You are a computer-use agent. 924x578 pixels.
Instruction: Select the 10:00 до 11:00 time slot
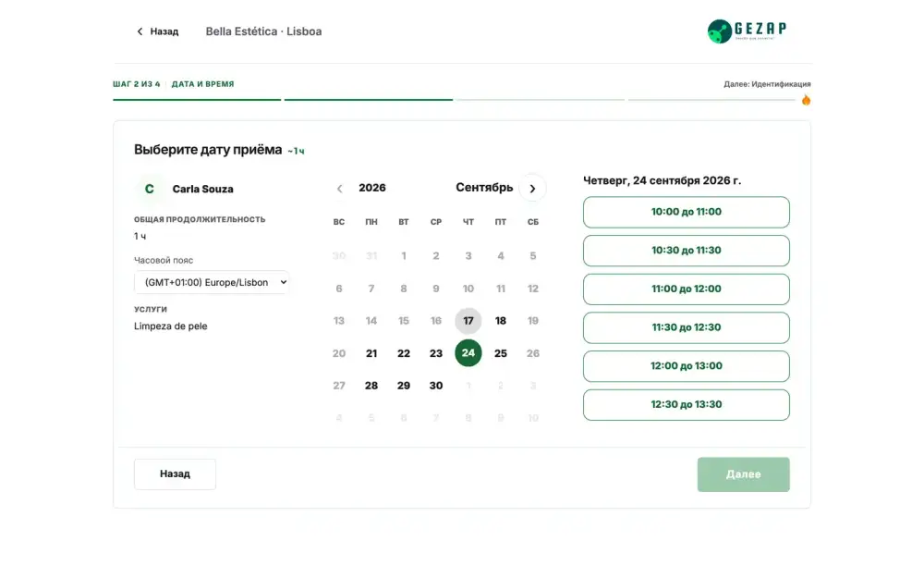click(686, 212)
